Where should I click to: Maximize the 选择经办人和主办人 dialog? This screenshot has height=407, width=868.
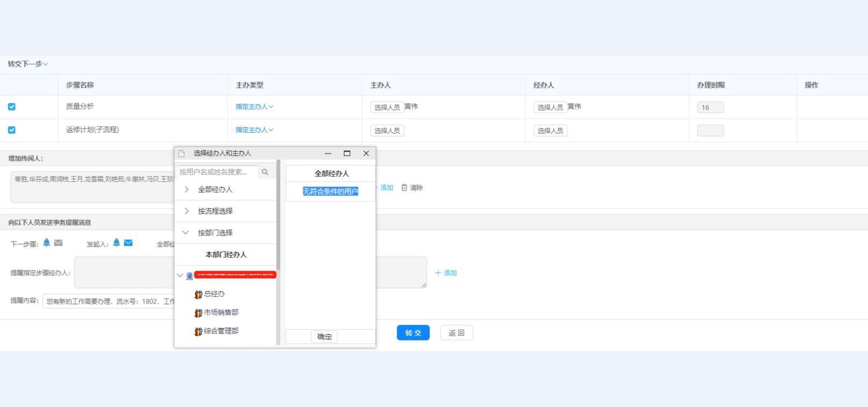(x=347, y=154)
